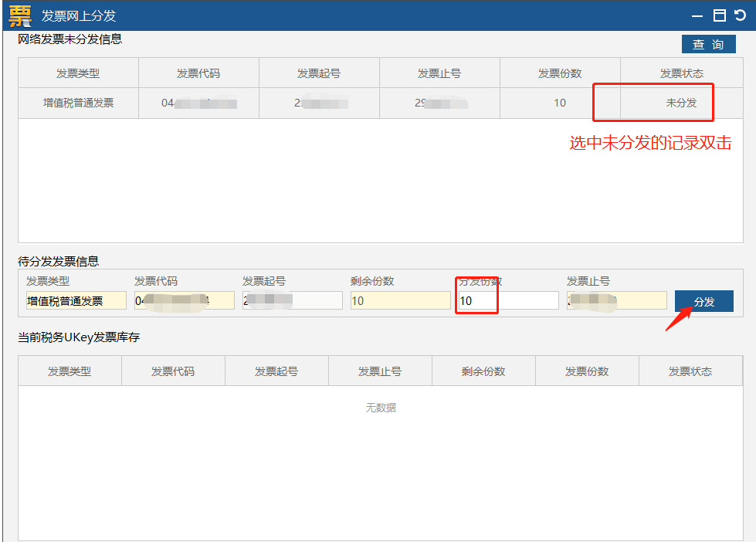756x542 pixels.
Task: Click the 发票网上分发 window title
Action: [x=79, y=16]
